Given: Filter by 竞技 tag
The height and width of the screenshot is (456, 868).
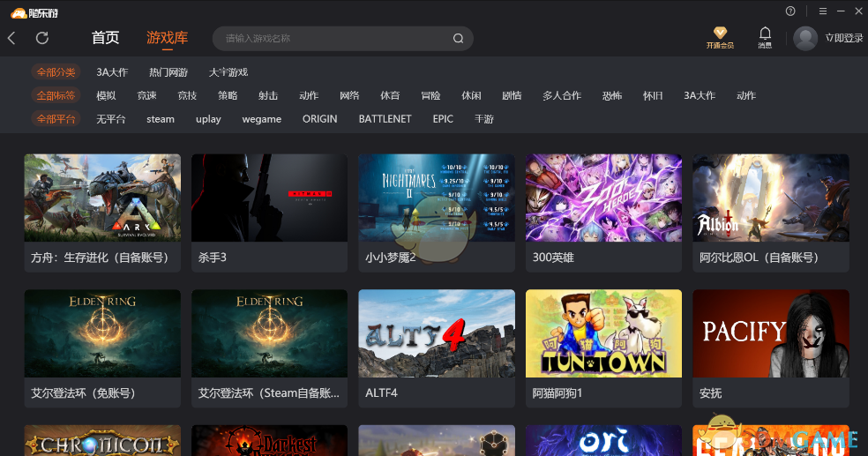Looking at the screenshot, I should click(187, 96).
